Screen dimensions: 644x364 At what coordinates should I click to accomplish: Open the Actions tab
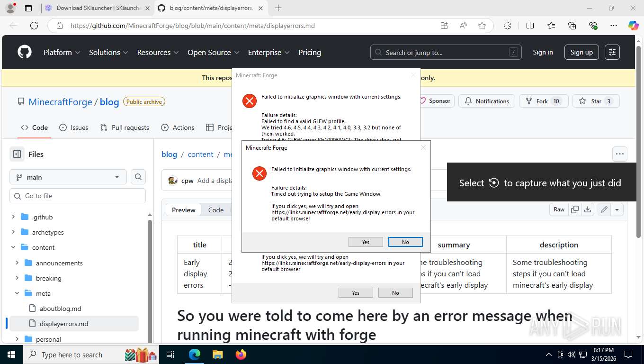point(178,127)
